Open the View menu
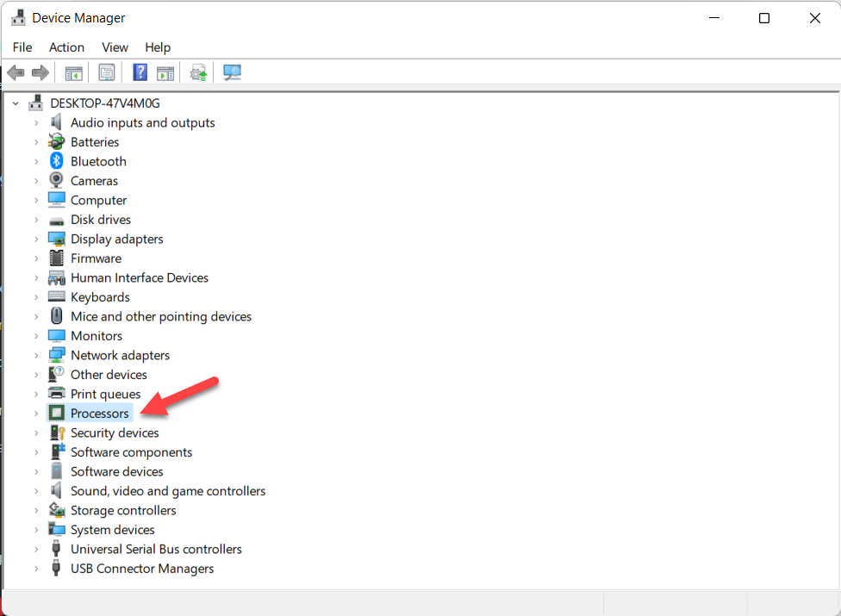 click(115, 47)
